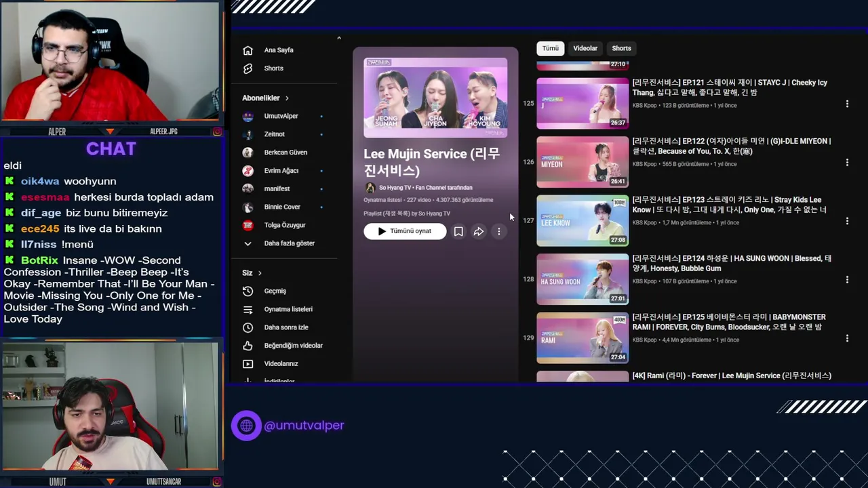The image size is (868, 488).
Task: Open options menu for EP.121 STAYC J video
Action: pyautogui.click(x=847, y=104)
